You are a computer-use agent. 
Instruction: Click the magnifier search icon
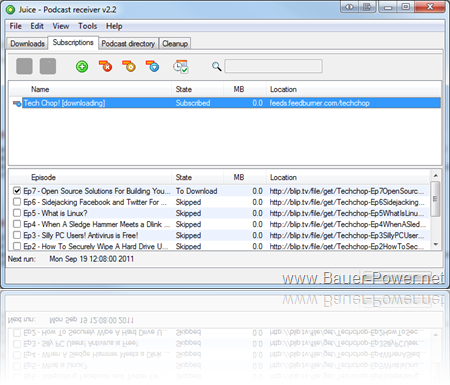click(x=217, y=66)
